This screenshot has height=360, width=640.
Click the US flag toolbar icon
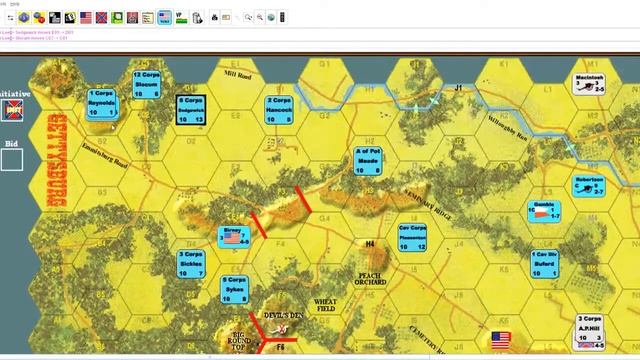pos(86,18)
